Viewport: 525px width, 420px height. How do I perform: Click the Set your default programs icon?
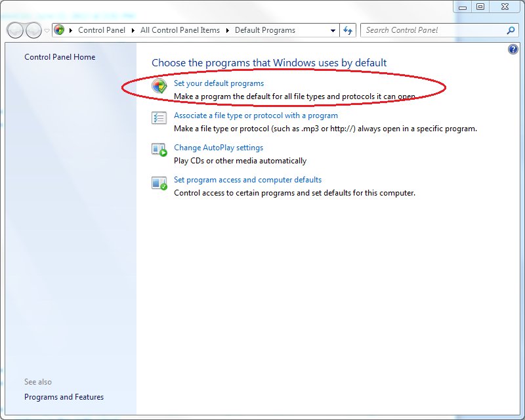[x=159, y=86]
